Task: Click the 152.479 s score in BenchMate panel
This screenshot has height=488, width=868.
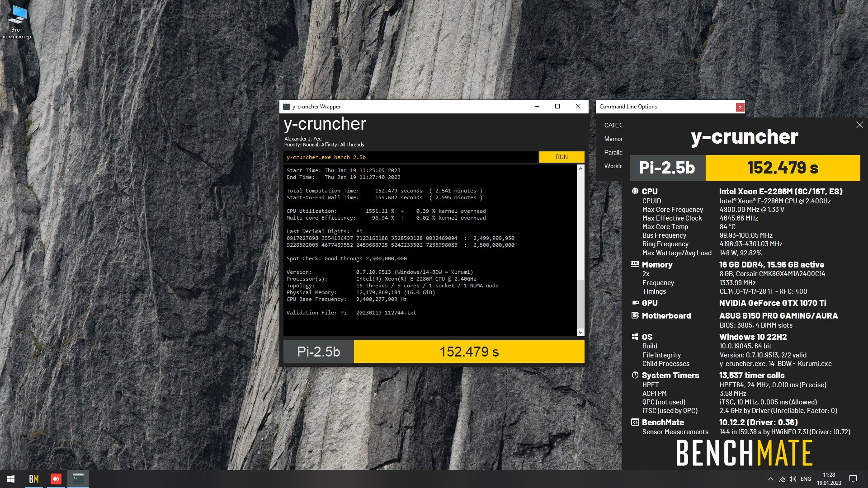Action: point(783,168)
